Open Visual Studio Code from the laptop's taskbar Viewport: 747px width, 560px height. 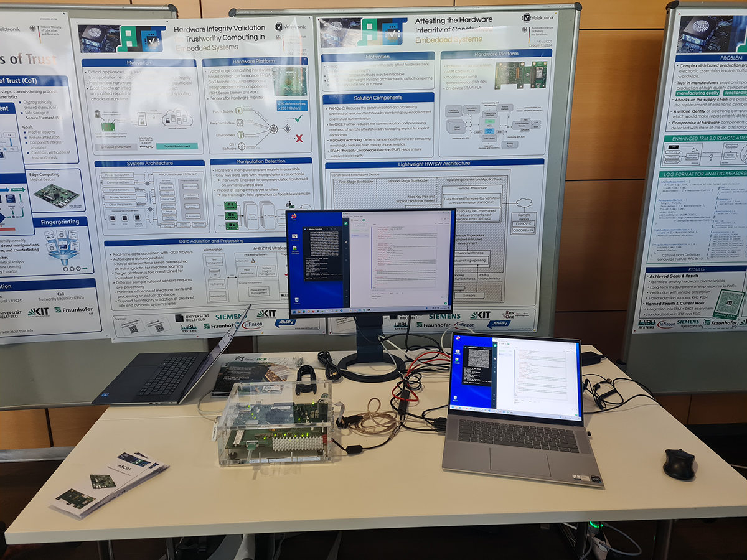[x=489, y=411]
